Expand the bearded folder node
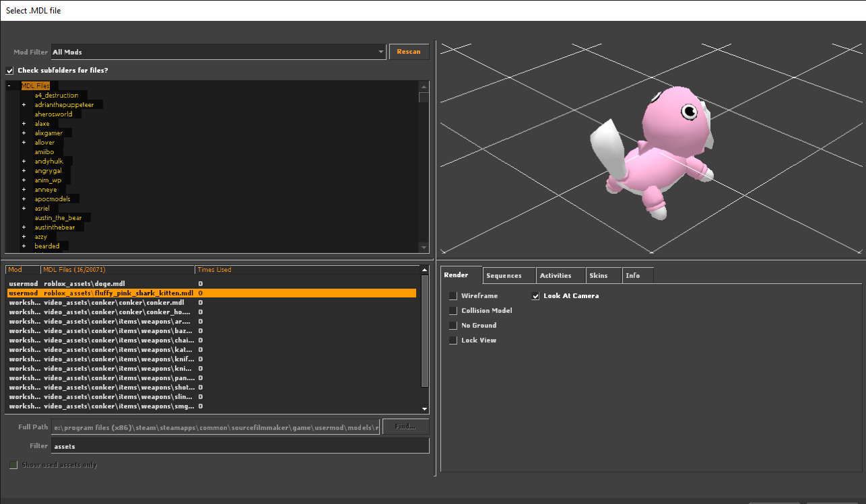The width and height of the screenshot is (866, 504). point(24,246)
